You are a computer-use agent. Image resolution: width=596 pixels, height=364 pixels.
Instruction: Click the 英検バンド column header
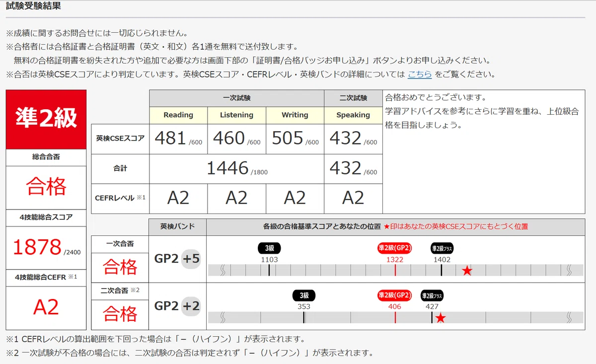point(177,226)
